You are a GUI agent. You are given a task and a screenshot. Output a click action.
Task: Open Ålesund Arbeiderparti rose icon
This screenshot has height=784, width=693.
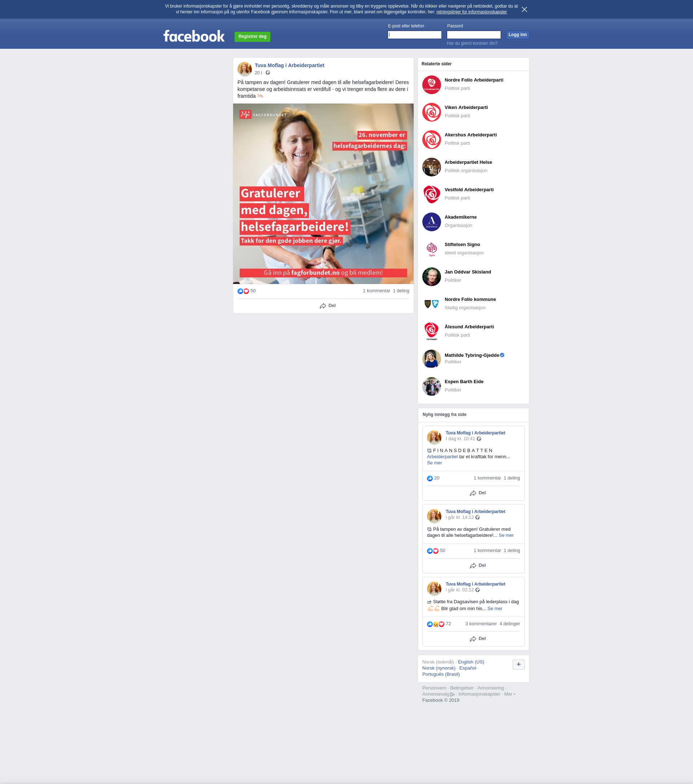pos(431,332)
